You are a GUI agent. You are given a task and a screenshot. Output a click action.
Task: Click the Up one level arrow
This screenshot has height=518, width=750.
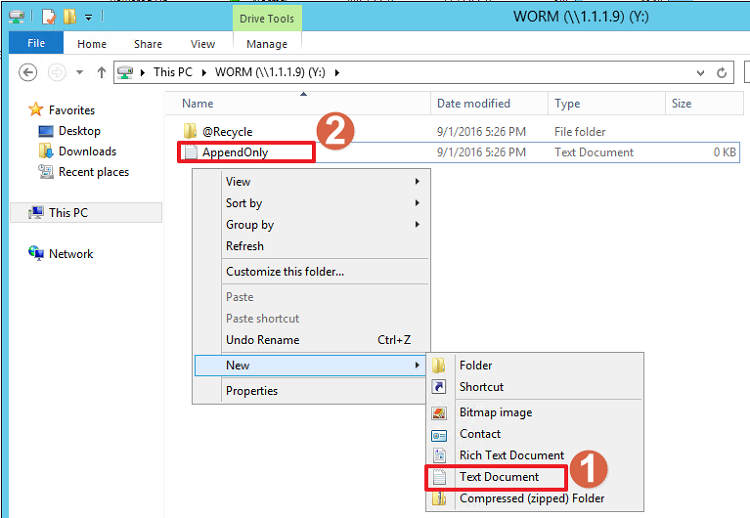tap(101, 72)
